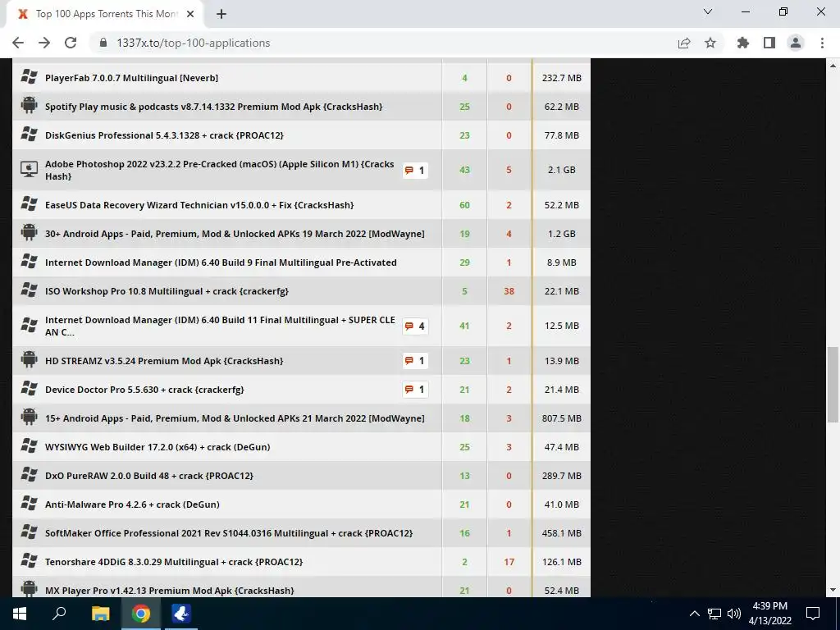Open comments badge on Adobe Photoshop row
Viewport: 840px width, 630px height.
[x=415, y=171]
